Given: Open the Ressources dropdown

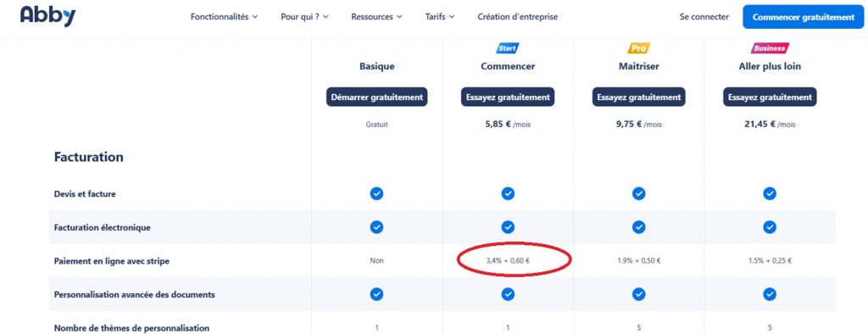Looking at the screenshot, I should click(x=376, y=17).
